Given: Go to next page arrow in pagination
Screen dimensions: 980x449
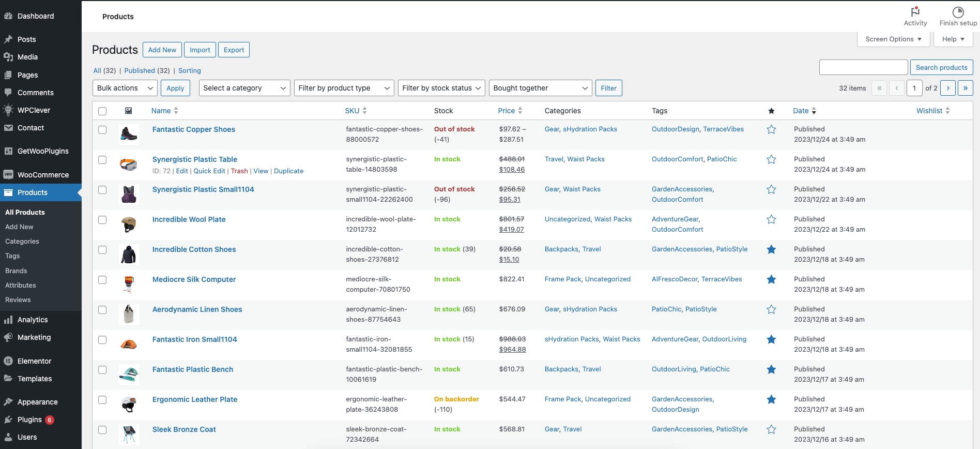Looking at the screenshot, I should click(947, 88).
